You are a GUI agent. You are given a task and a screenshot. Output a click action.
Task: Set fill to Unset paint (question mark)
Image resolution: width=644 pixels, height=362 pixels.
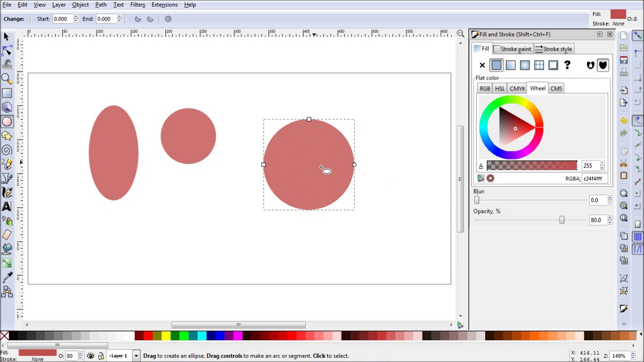(567, 65)
